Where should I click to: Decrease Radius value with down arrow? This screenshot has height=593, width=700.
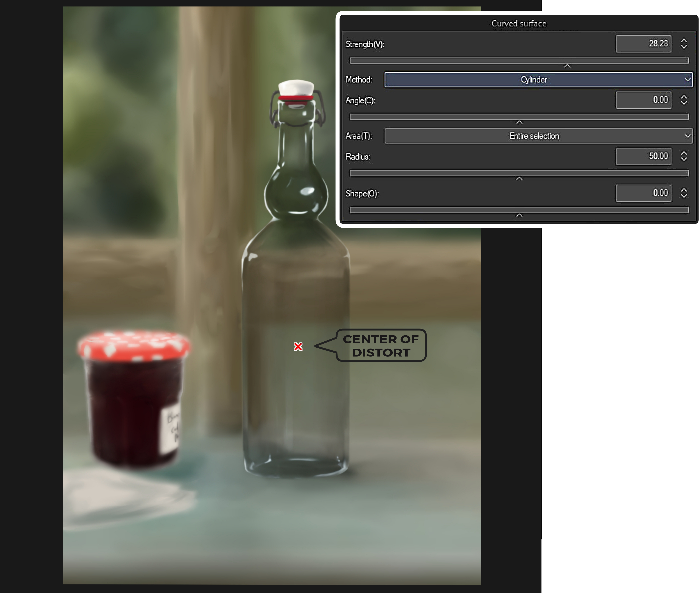point(684,159)
